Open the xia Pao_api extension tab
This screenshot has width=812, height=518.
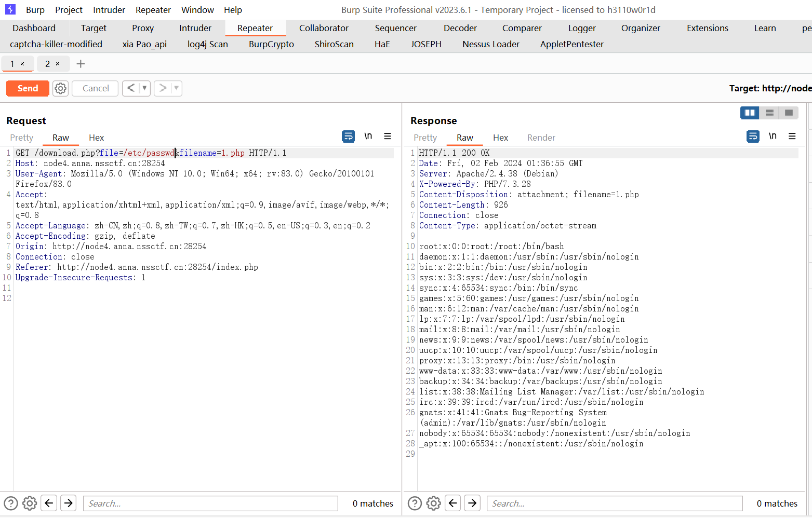point(144,44)
